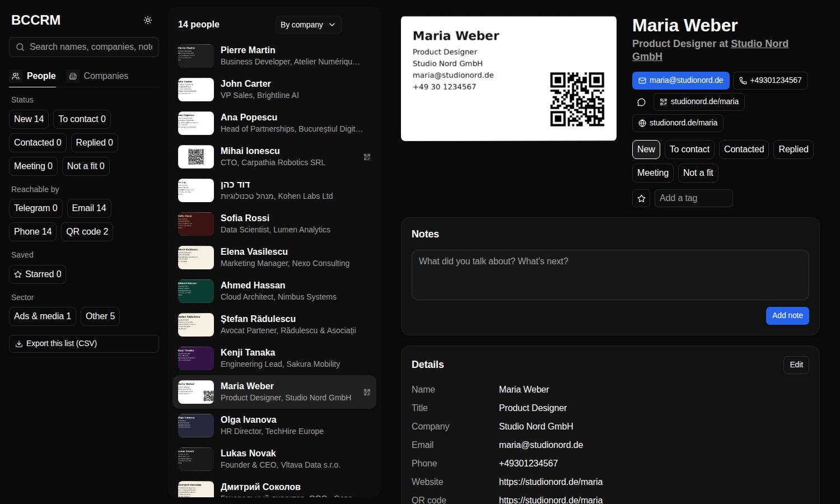Click the magnifier icon in the search box
This screenshot has height=504, width=840.
pos(20,47)
